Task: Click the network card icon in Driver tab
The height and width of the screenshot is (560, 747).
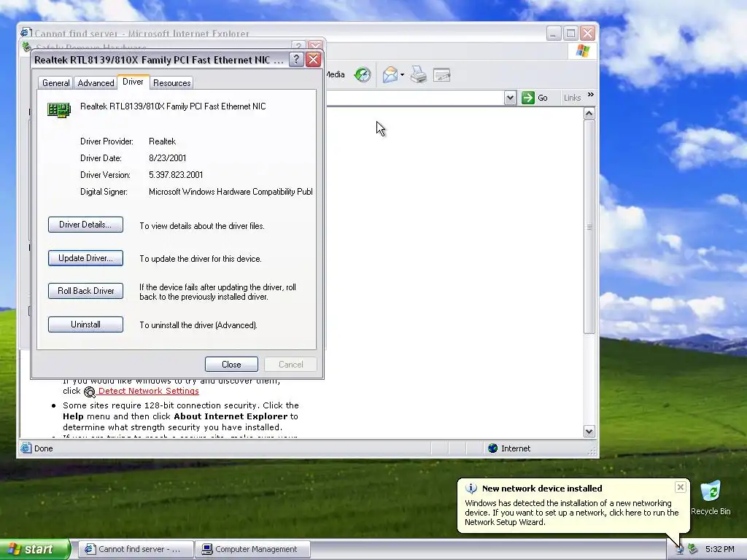Action: [59, 109]
